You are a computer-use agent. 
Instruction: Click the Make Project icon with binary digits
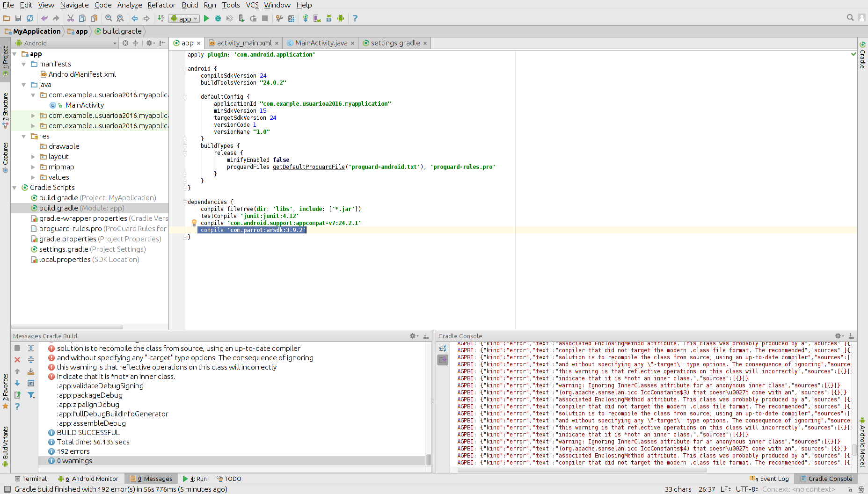click(x=161, y=18)
